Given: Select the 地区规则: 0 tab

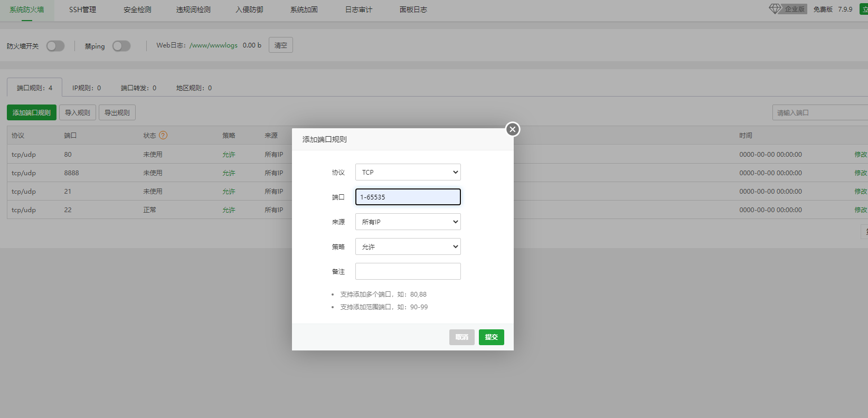Looking at the screenshot, I should point(194,88).
